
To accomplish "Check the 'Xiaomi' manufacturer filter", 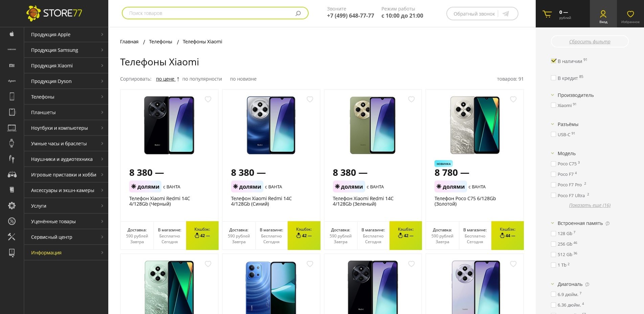I will tap(554, 105).
